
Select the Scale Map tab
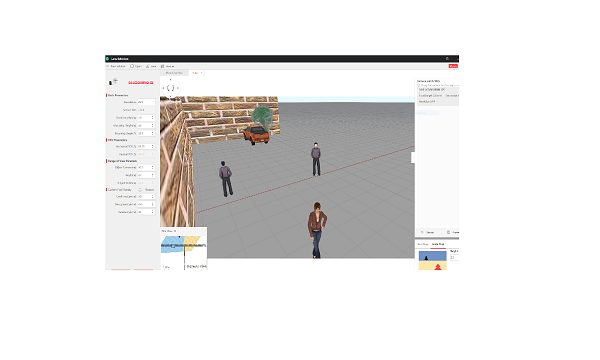click(x=438, y=244)
